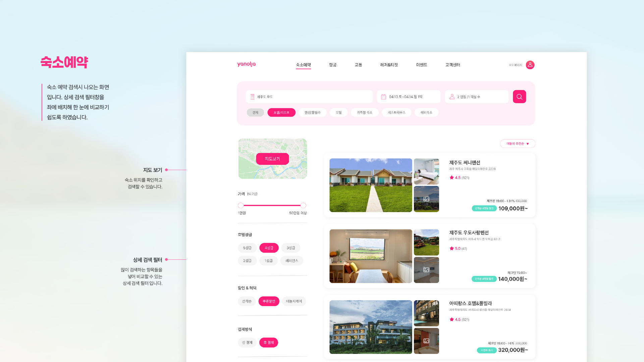The image size is (644, 362).
Task: Select the 전체 category chip
Action: 255,113
